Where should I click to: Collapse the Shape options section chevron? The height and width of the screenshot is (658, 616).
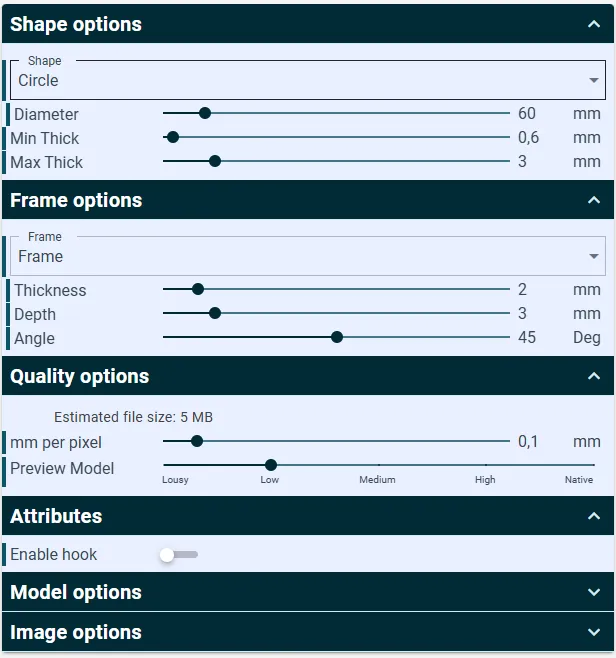(594, 24)
